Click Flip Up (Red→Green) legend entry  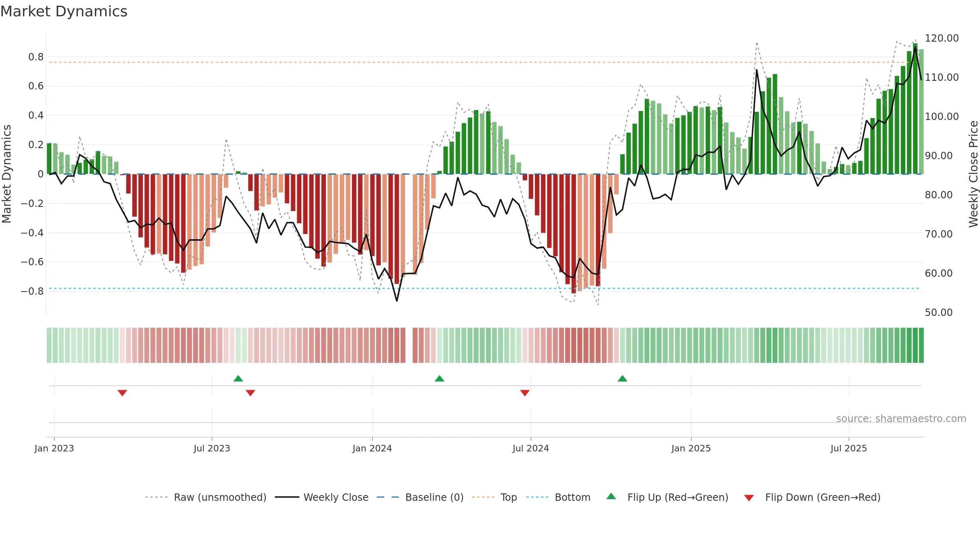coord(667,497)
